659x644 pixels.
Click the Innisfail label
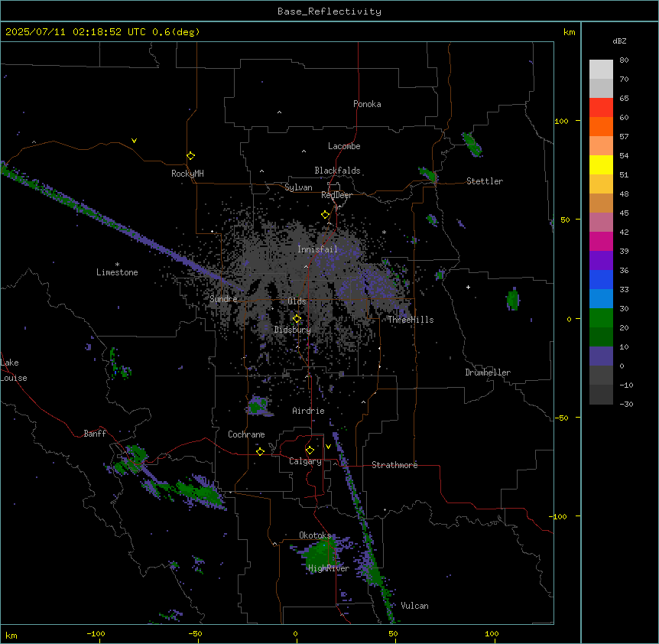click(x=317, y=249)
